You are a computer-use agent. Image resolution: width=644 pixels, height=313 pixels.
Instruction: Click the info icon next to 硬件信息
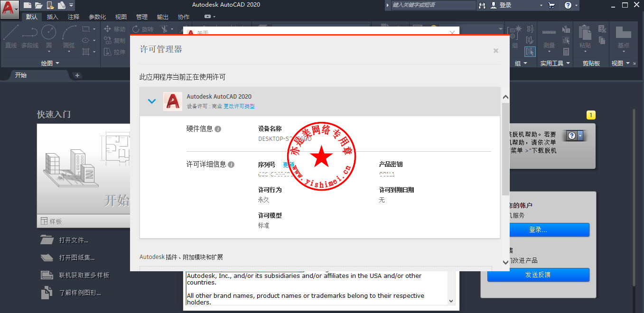point(218,129)
